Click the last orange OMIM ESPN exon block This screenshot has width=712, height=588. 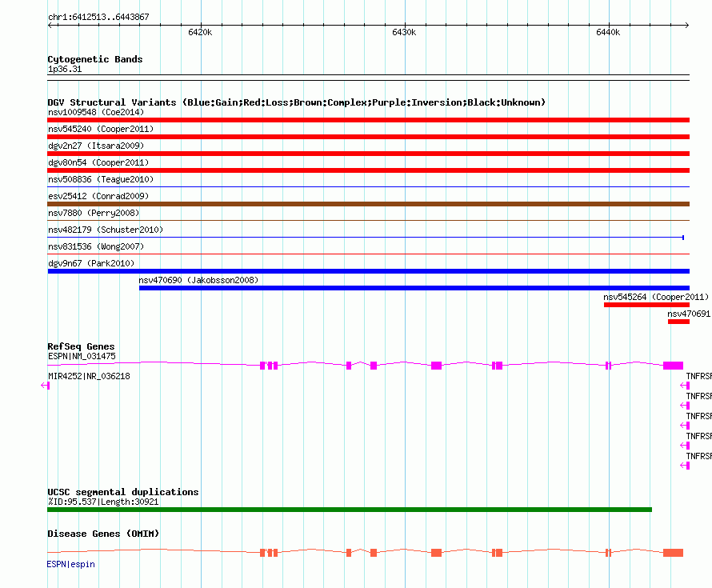point(673,553)
